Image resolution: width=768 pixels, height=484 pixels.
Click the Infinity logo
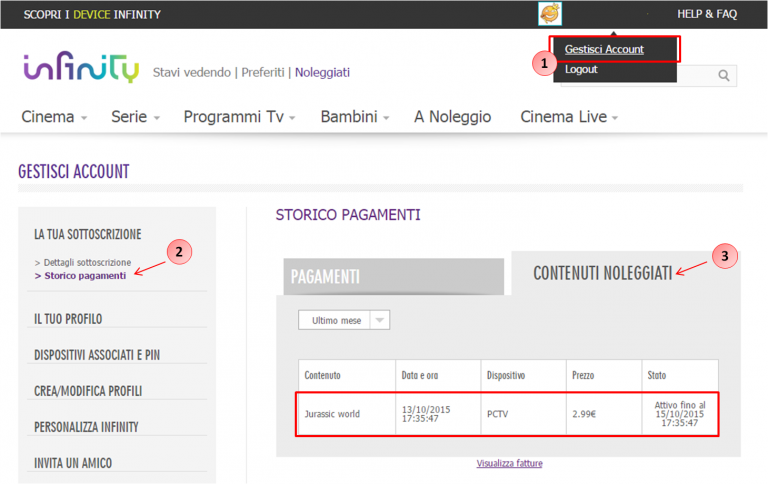pyautogui.click(x=81, y=67)
